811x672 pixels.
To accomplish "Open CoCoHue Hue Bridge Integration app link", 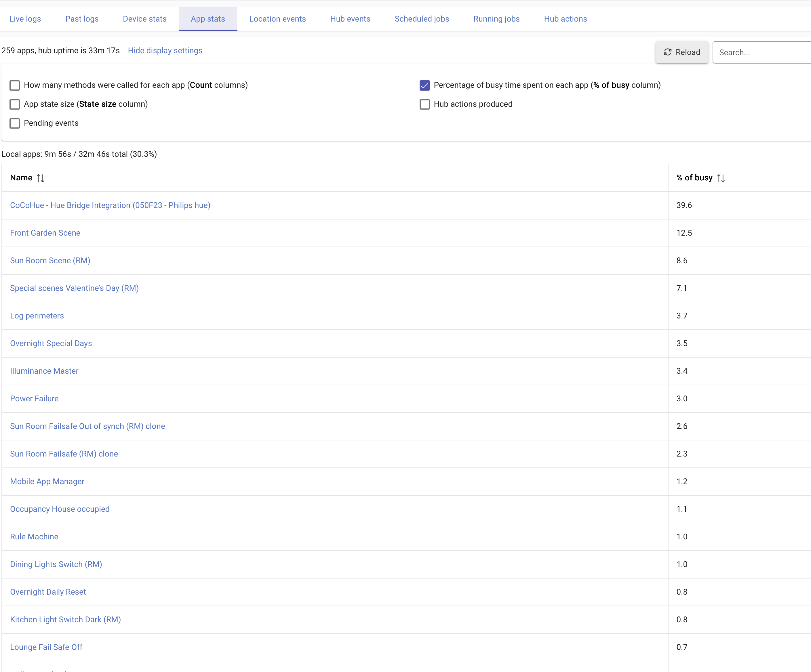I will click(110, 205).
